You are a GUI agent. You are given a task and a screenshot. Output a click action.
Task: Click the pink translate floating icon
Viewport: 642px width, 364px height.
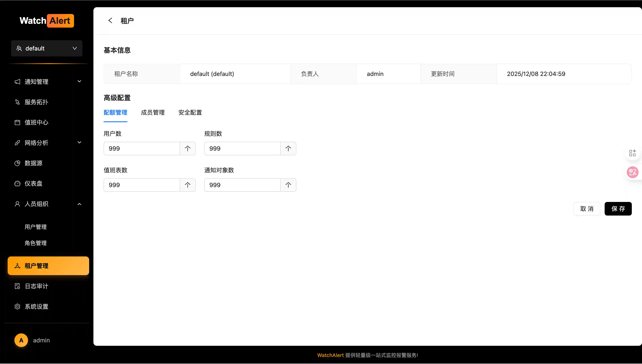[x=632, y=172]
